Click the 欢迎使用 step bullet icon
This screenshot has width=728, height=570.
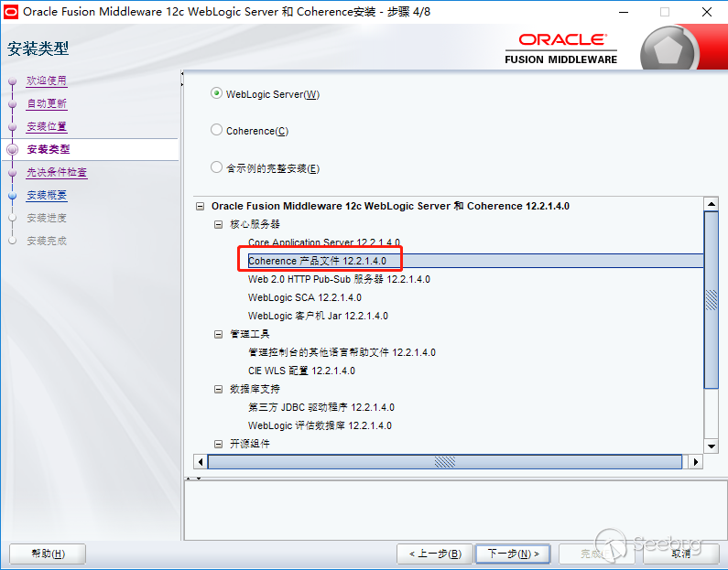click(x=13, y=81)
